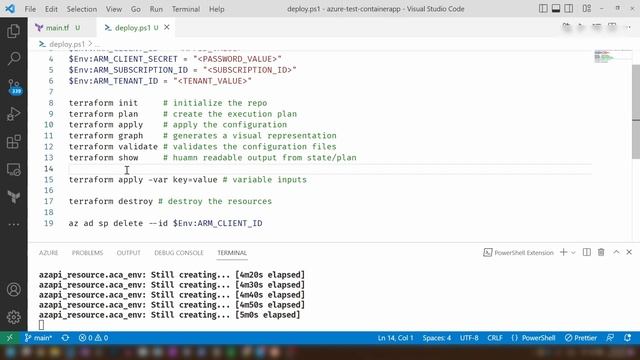Screen dimensions: 640x360
Task: Synchronize changes with the sync icon
Action: click(65, 338)
